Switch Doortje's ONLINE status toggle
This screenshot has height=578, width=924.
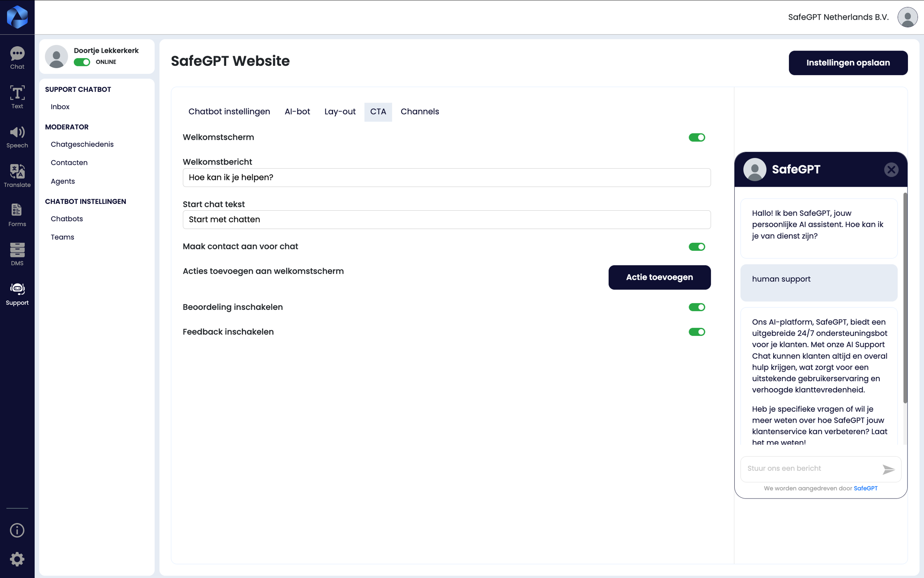[82, 62]
